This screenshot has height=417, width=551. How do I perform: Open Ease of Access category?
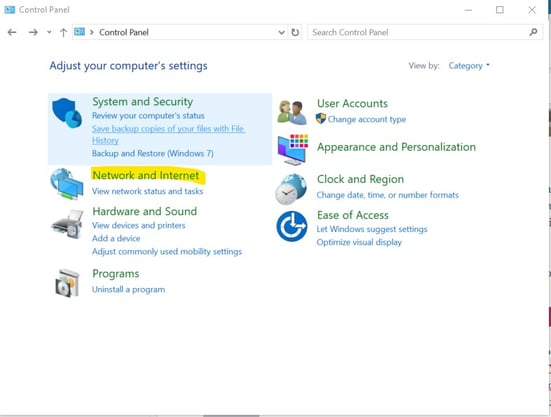click(x=353, y=215)
